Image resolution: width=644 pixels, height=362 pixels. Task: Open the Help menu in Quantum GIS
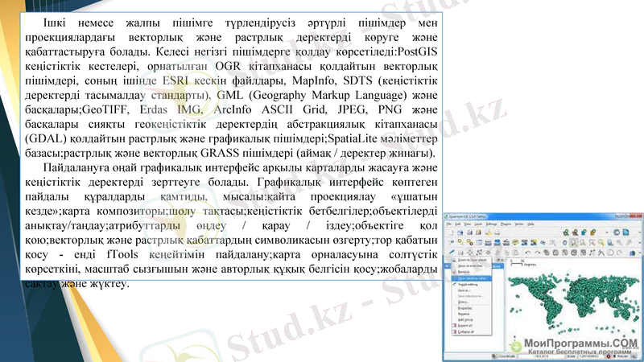click(530, 224)
